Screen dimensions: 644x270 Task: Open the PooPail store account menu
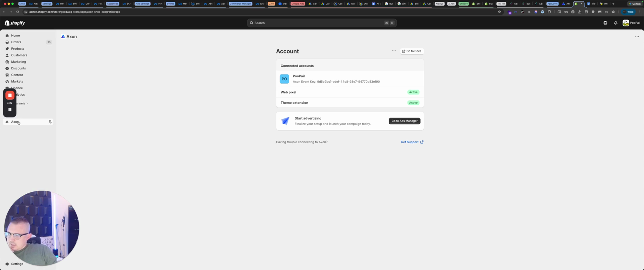point(631,23)
